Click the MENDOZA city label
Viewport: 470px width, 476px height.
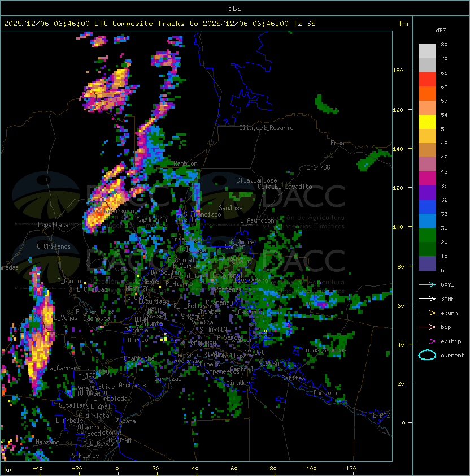(137, 289)
